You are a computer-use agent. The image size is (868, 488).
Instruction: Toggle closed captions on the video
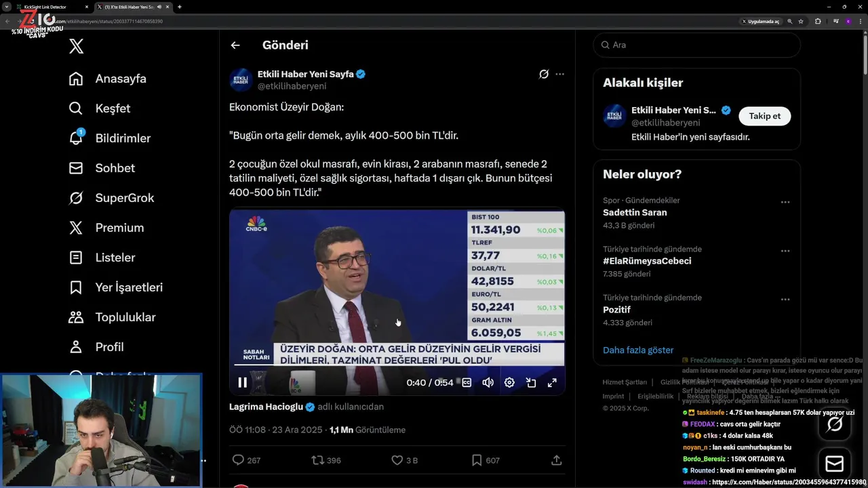[x=467, y=382]
